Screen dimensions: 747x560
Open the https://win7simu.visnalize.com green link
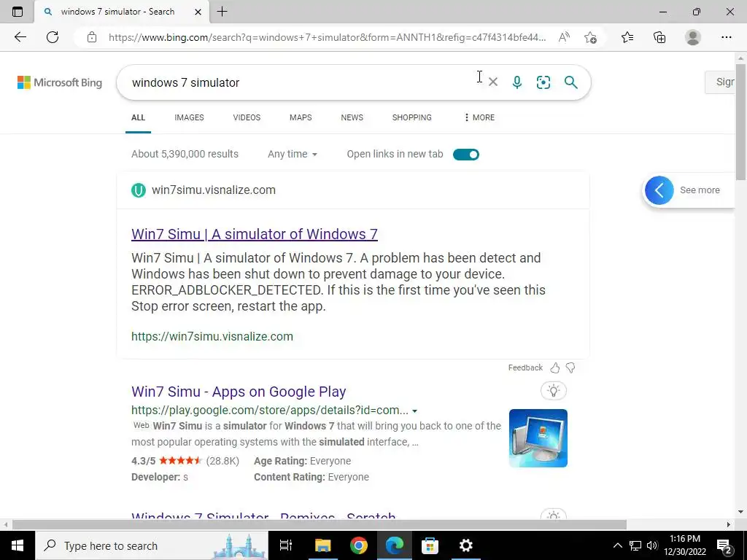(x=212, y=336)
